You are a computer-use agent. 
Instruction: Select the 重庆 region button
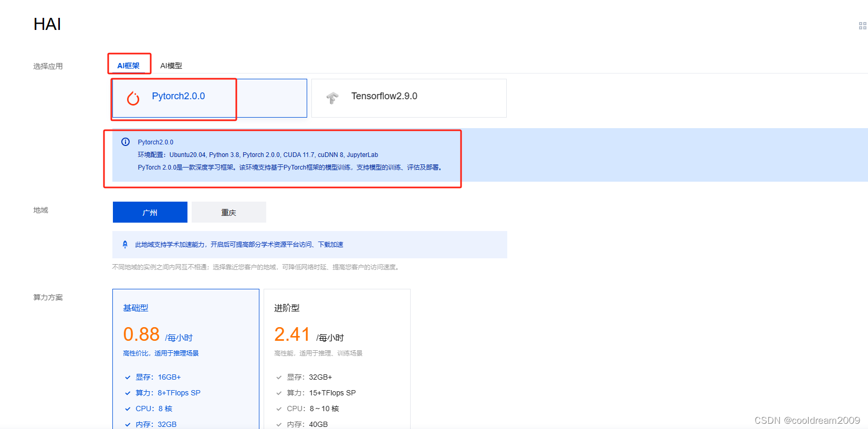click(x=229, y=212)
